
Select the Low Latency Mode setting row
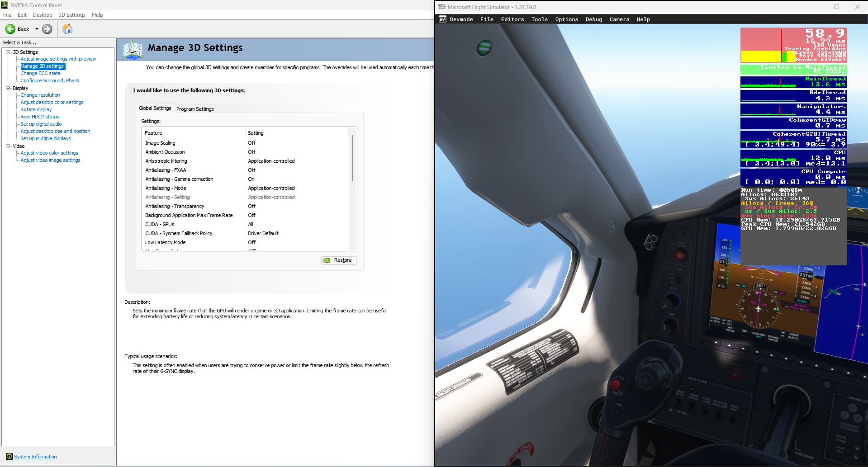tap(166, 242)
